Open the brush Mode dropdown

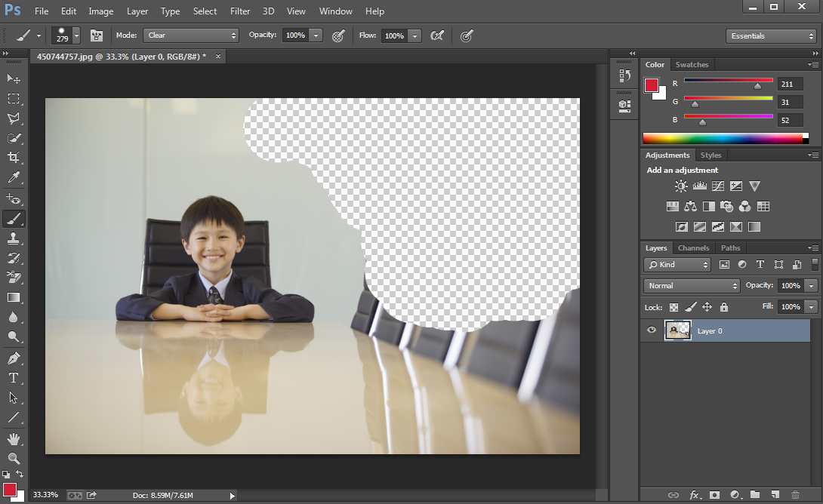[x=192, y=35]
